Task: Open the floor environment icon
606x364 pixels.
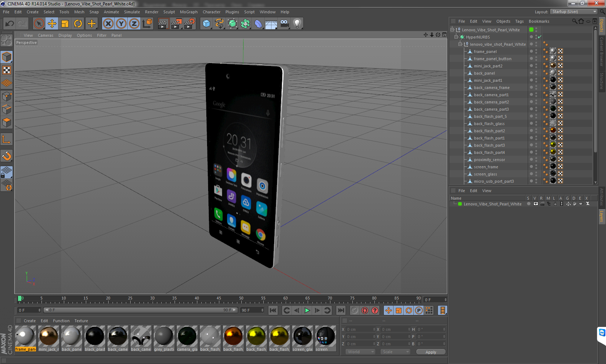Action: [x=271, y=24]
